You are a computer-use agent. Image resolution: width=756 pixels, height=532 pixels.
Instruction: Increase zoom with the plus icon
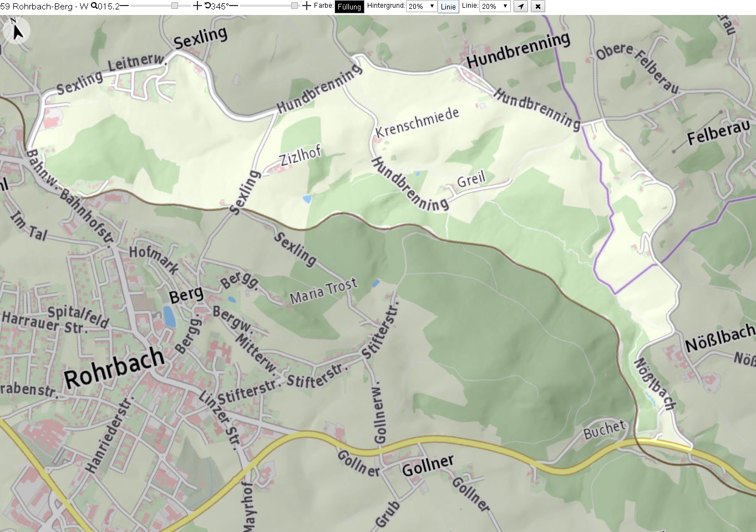pyautogui.click(x=197, y=6)
